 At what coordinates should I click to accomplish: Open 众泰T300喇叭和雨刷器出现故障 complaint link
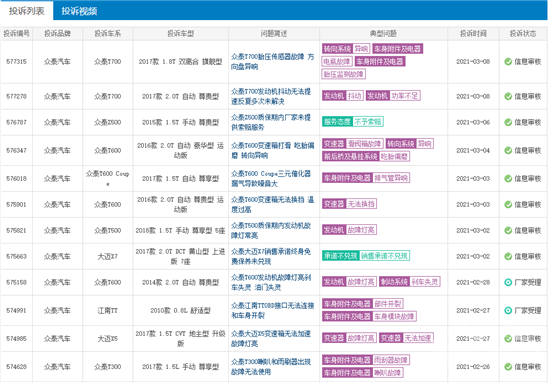click(x=271, y=367)
